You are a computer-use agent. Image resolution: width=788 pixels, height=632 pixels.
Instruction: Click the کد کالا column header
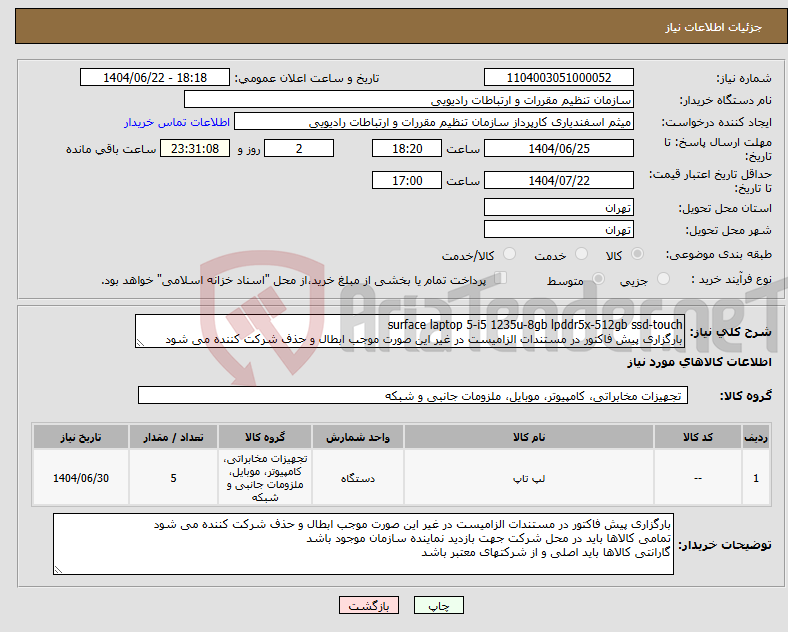pos(698,437)
